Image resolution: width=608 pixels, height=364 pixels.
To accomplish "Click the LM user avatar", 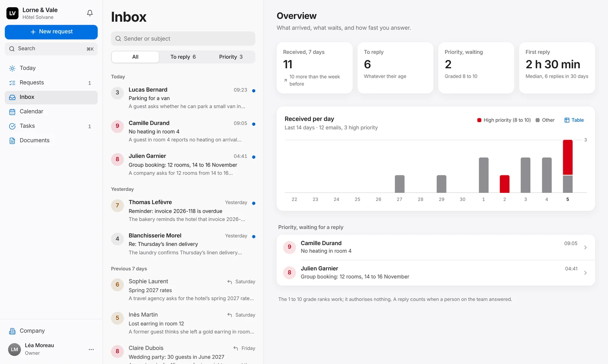I will pyautogui.click(x=14, y=349).
